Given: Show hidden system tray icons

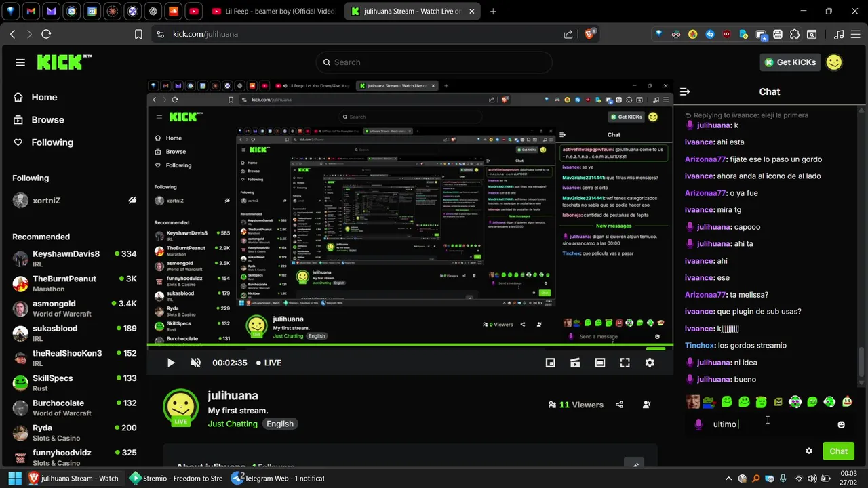Looking at the screenshot, I should [728, 478].
